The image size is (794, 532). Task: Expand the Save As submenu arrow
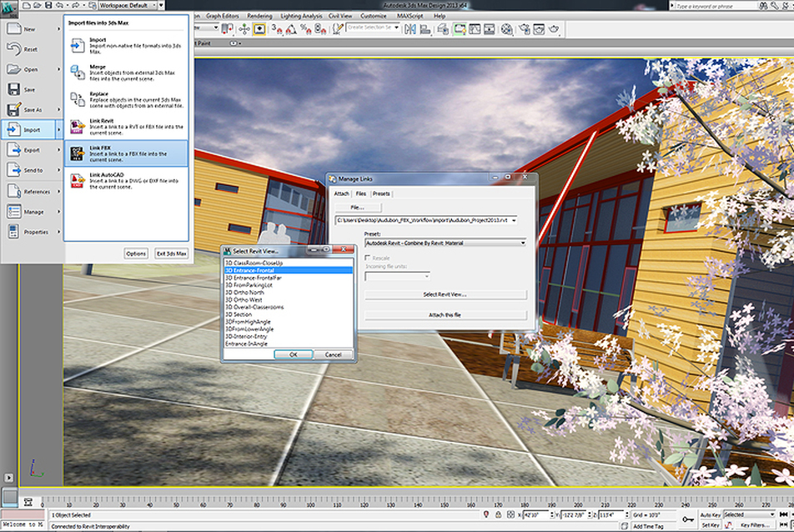point(58,110)
